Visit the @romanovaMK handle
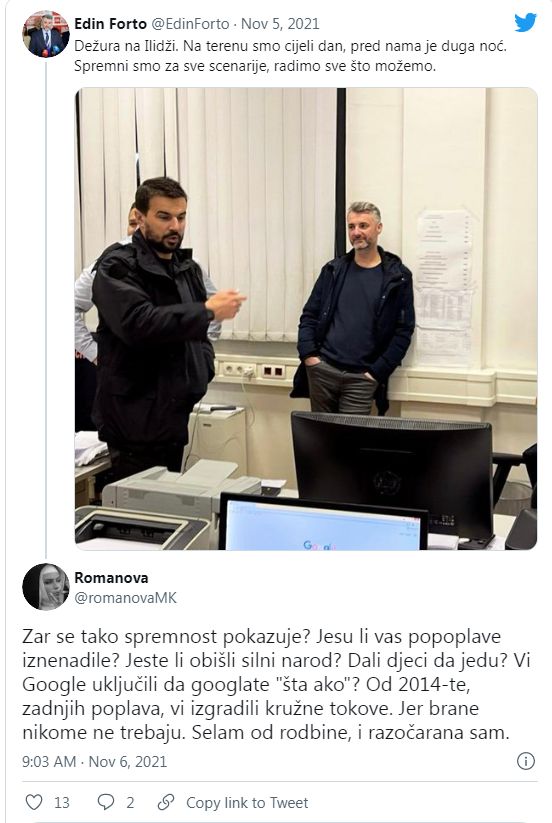 tap(125, 598)
